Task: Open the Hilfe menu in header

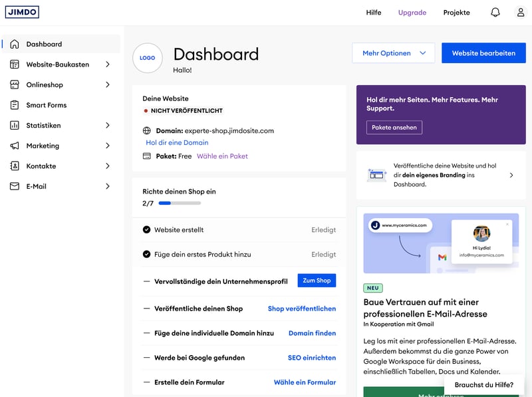Action: 374,13
